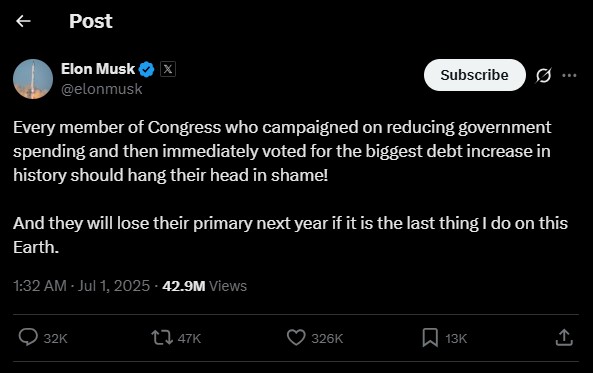Bookmark the post with the bookmark icon
This screenshot has height=373, width=593.
point(430,338)
